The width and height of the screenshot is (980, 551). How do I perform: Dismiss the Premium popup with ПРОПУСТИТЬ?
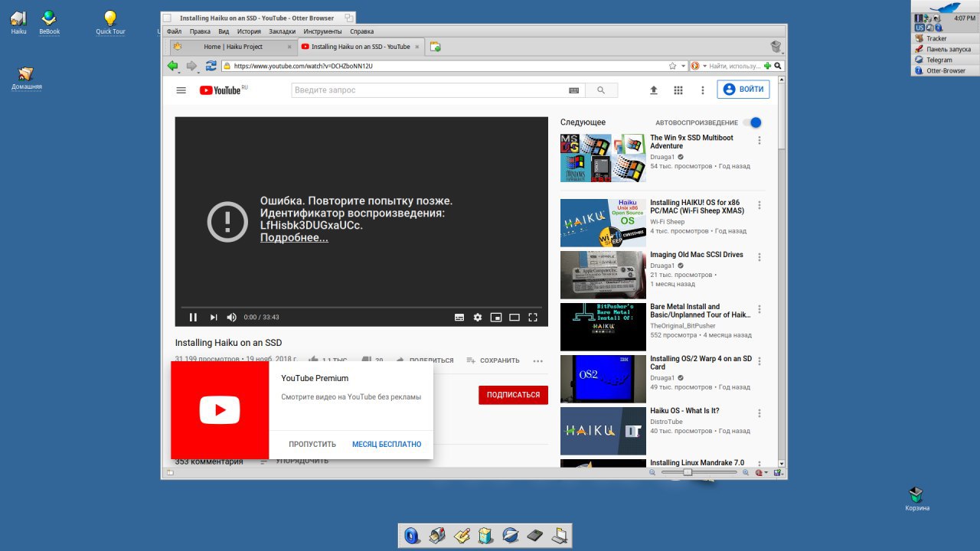coord(312,444)
